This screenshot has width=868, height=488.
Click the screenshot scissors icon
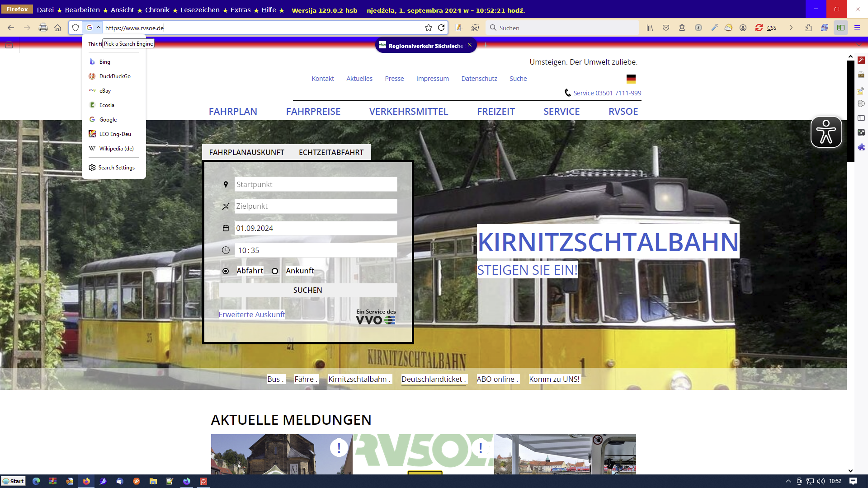475,28
